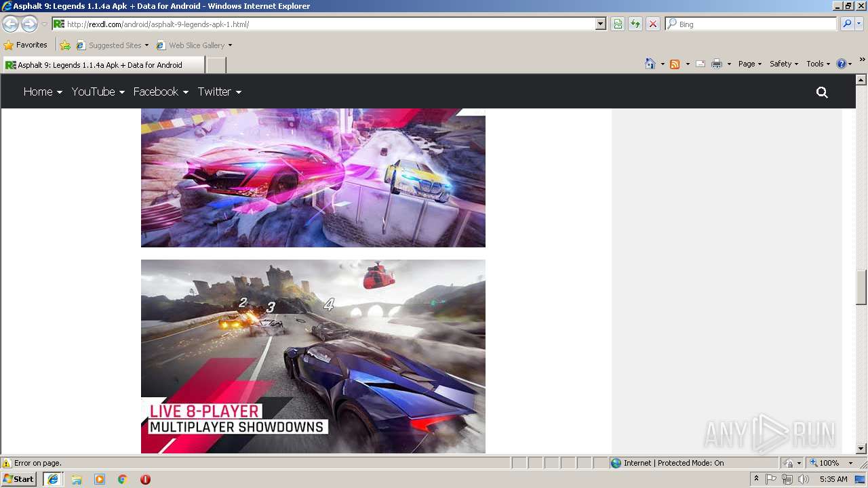Image resolution: width=868 pixels, height=488 pixels.
Task: Open the Facebook site menu
Action: [x=161, y=91]
